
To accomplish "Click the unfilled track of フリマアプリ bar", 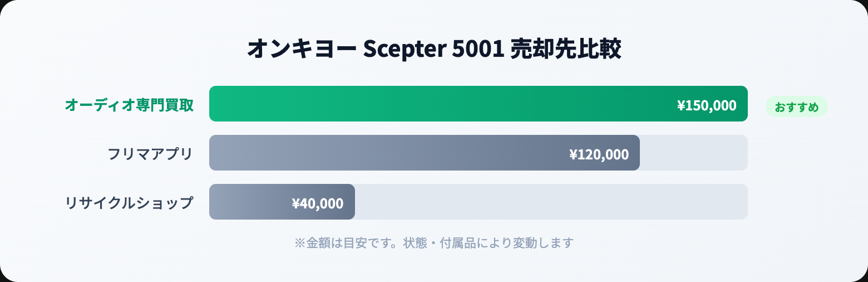I will [693, 153].
